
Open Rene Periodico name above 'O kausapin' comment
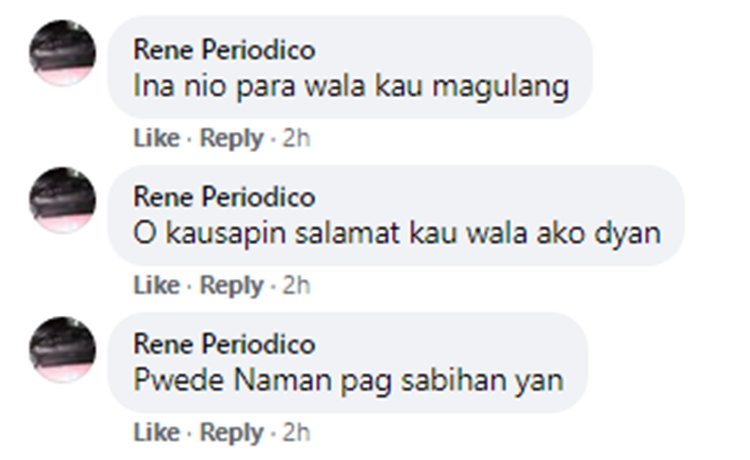pyautogui.click(x=224, y=197)
